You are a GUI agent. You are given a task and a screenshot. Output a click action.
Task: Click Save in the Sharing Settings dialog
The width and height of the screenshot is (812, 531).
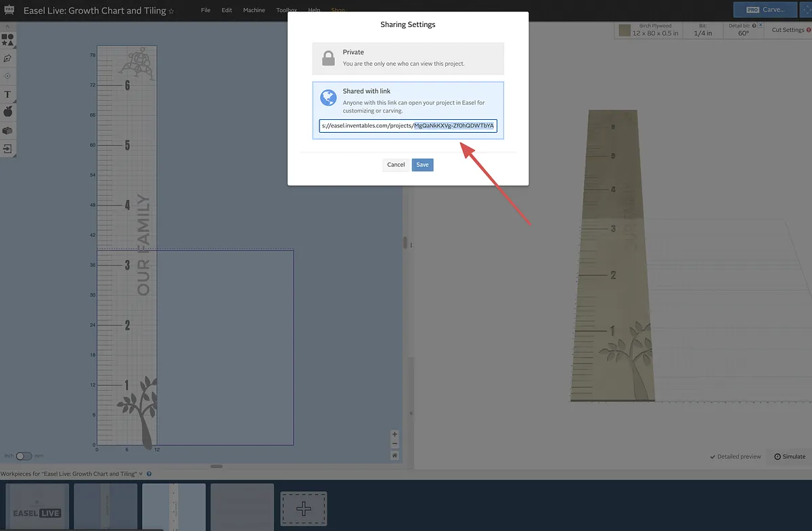(x=422, y=165)
